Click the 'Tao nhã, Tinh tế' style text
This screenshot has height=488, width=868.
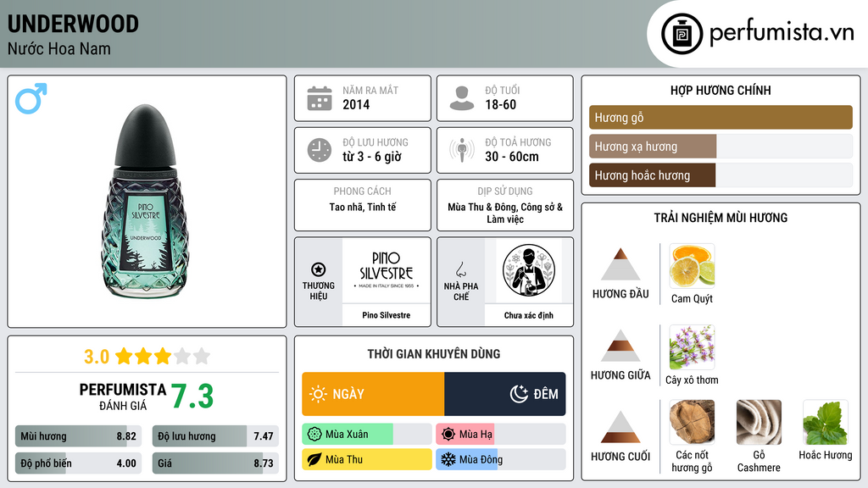(363, 207)
